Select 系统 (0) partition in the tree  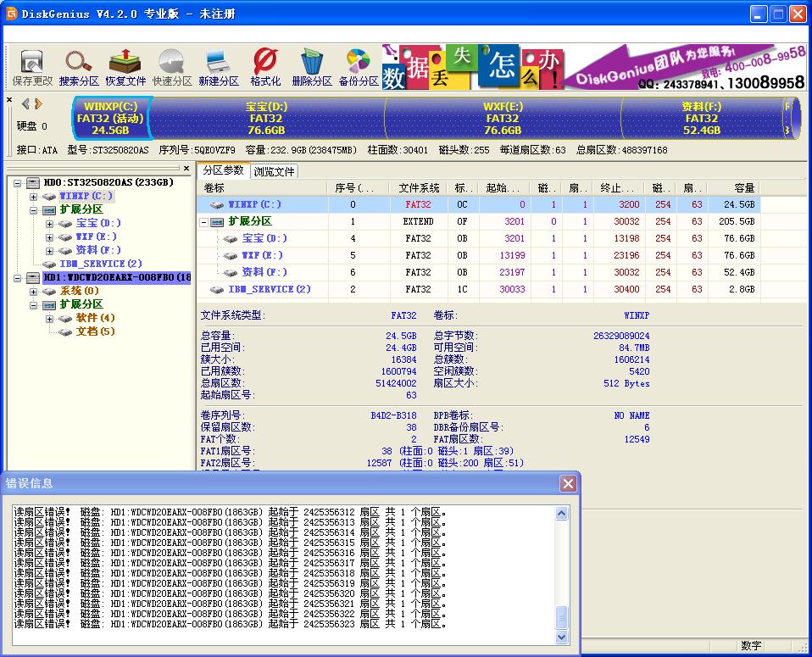[x=79, y=291]
